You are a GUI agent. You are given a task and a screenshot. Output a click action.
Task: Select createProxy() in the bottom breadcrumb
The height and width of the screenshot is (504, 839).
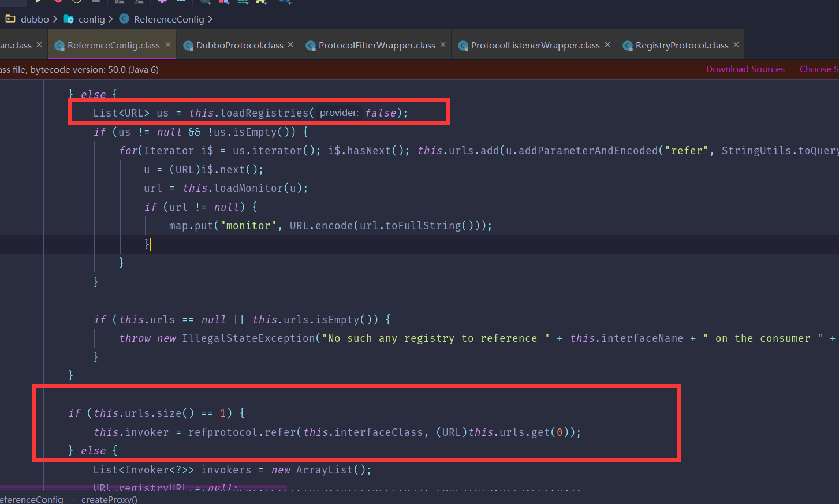click(x=109, y=499)
